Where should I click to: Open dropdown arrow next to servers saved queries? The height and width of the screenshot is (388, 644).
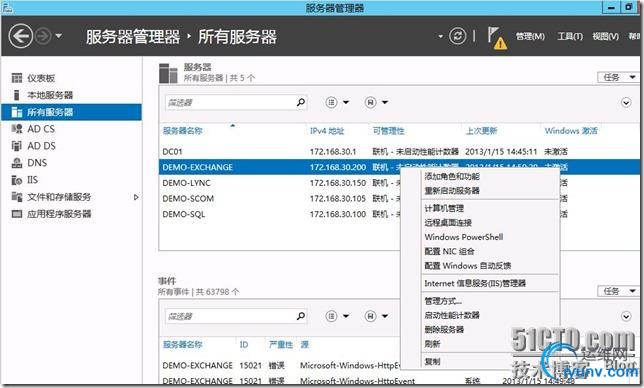[x=385, y=102]
